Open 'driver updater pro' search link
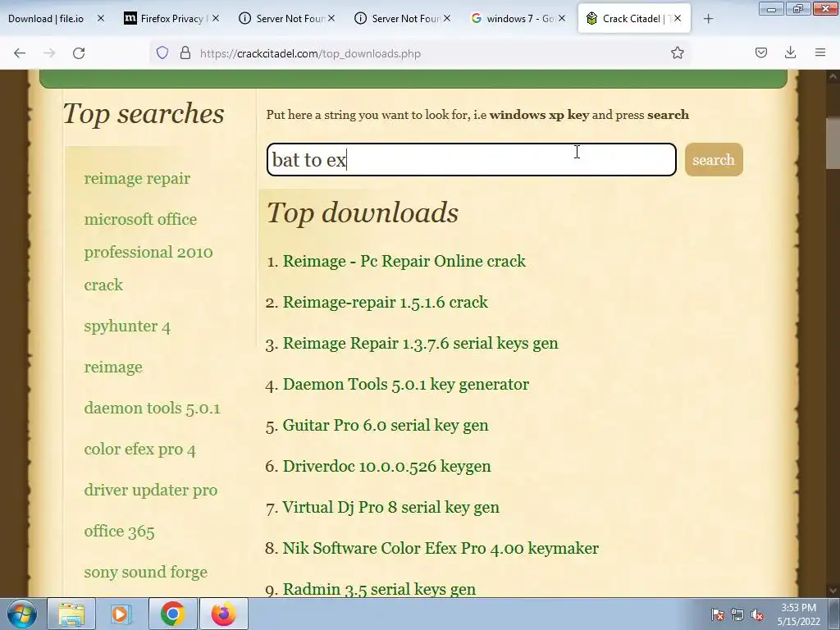The width and height of the screenshot is (840, 630). [151, 491]
